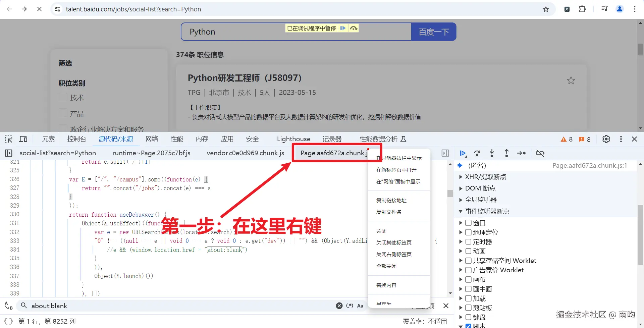Click the step into next function call icon

tap(492, 153)
